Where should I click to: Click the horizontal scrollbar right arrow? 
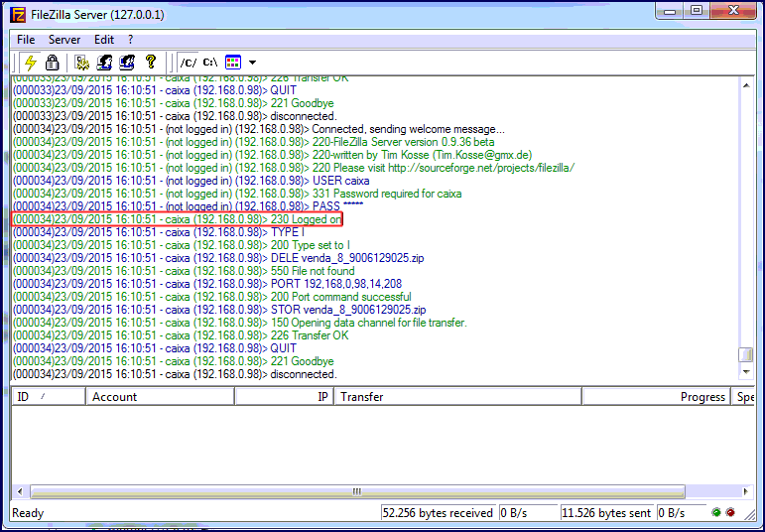746,491
